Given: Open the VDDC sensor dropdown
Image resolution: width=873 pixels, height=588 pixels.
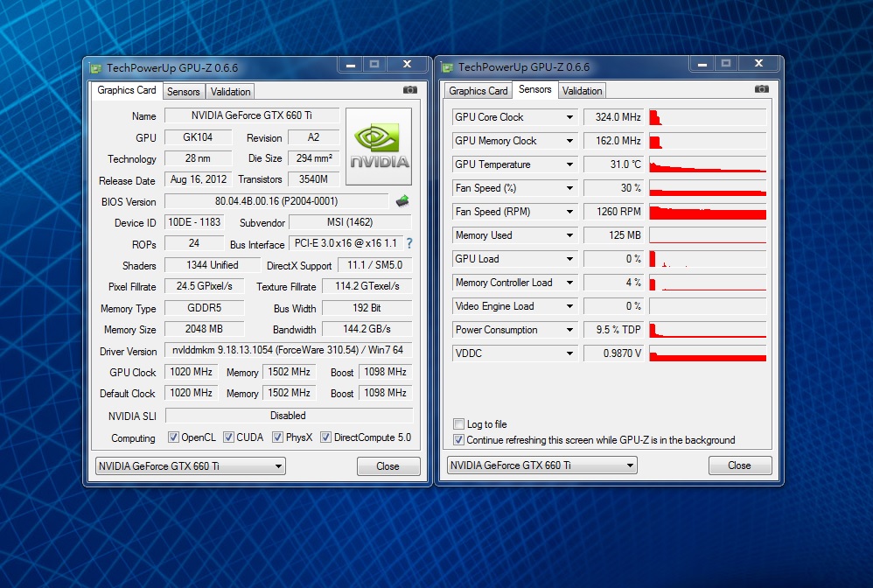Looking at the screenshot, I should (x=569, y=353).
